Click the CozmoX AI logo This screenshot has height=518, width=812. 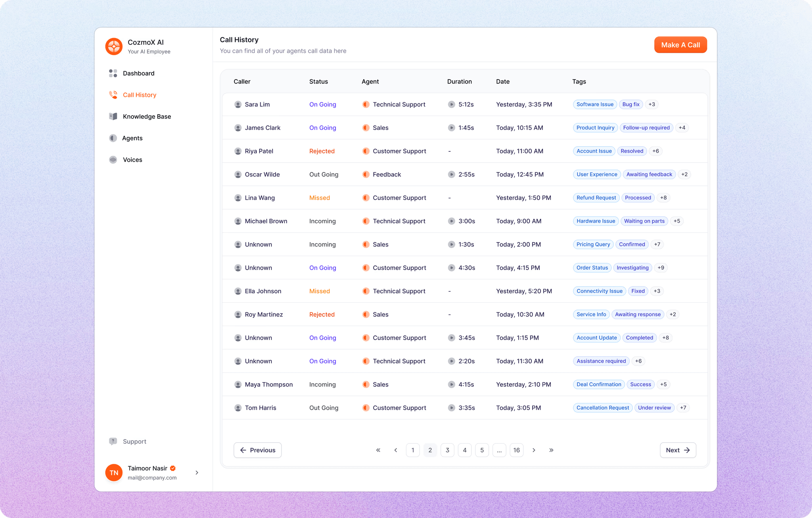click(x=113, y=46)
